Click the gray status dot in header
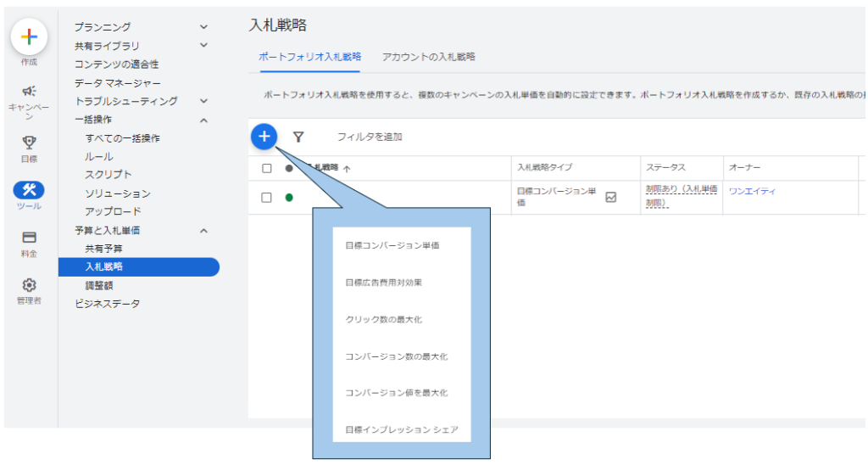Image resolution: width=868 pixels, height=465 pixels. tap(289, 168)
